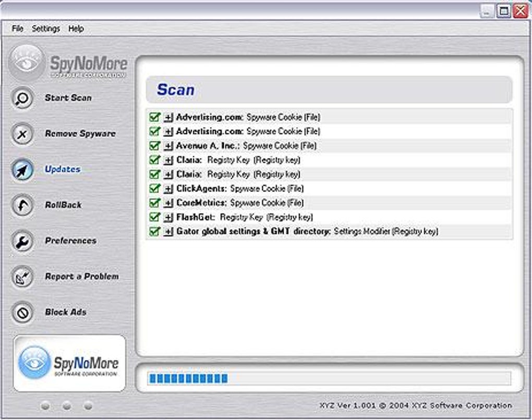Click the Preferences label
Viewport: 532px width, 420px height.
pyautogui.click(x=70, y=241)
